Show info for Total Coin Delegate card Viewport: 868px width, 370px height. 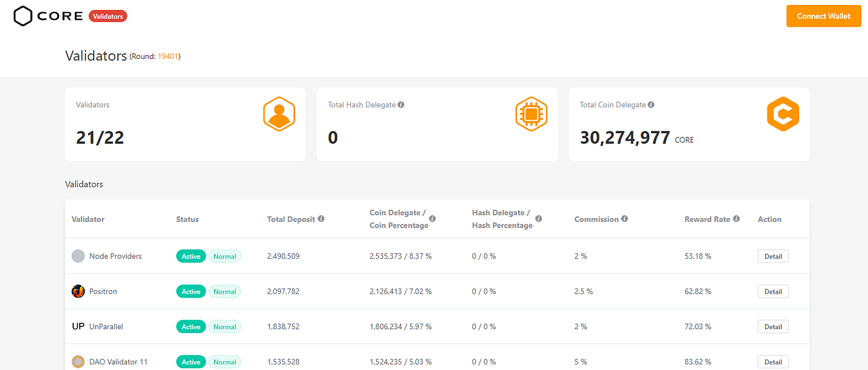pyautogui.click(x=651, y=105)
